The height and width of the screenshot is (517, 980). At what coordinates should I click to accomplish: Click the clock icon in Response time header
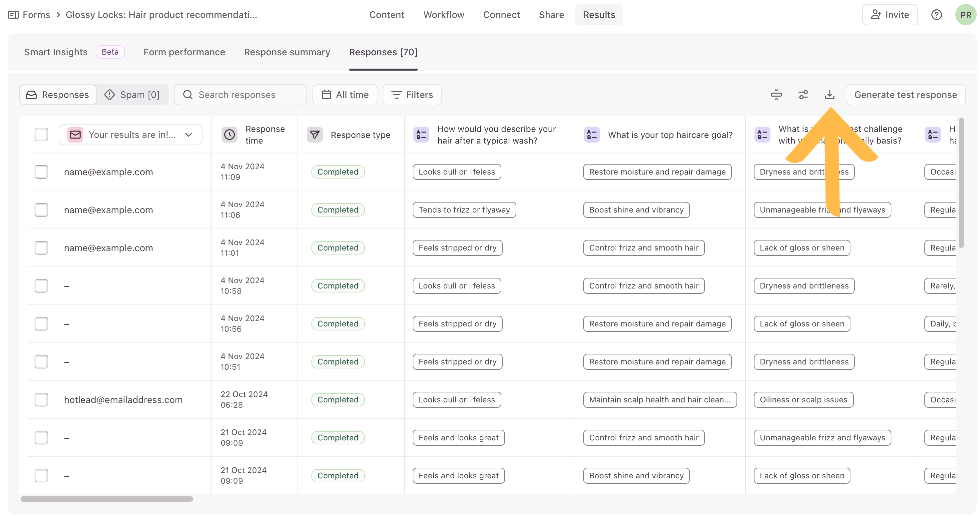point(230,135)
